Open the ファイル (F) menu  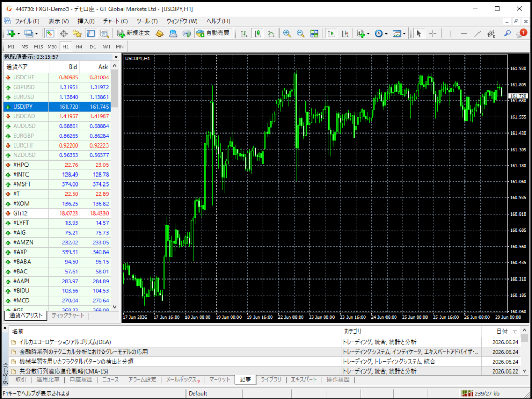point(27,21)
